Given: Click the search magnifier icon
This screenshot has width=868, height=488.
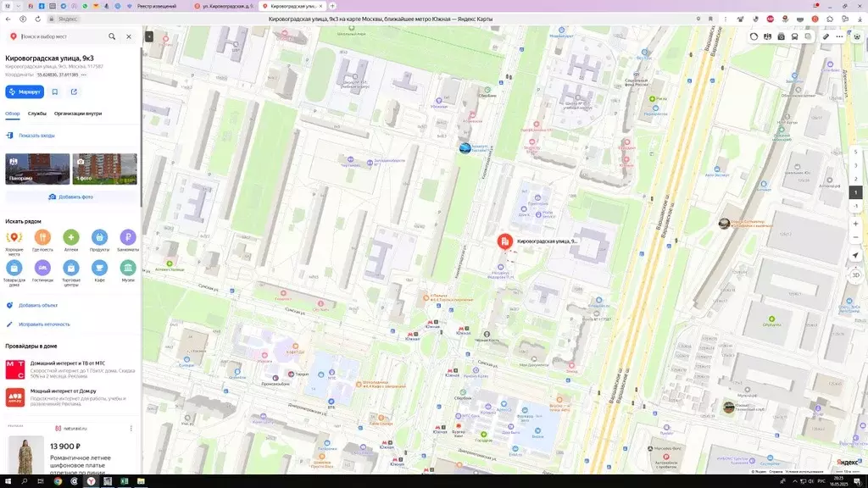Looking at the screenshot, I should tap(112, 36).
